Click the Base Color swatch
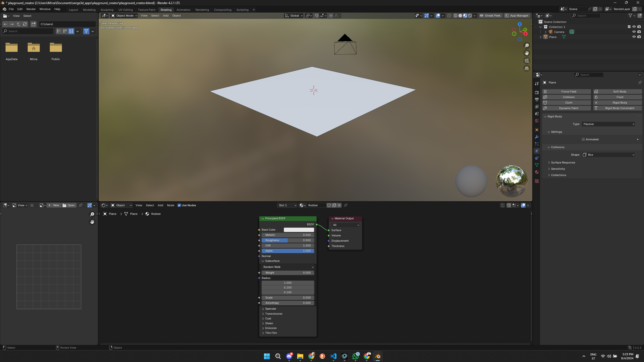644x362 pixels. [299, 230]
